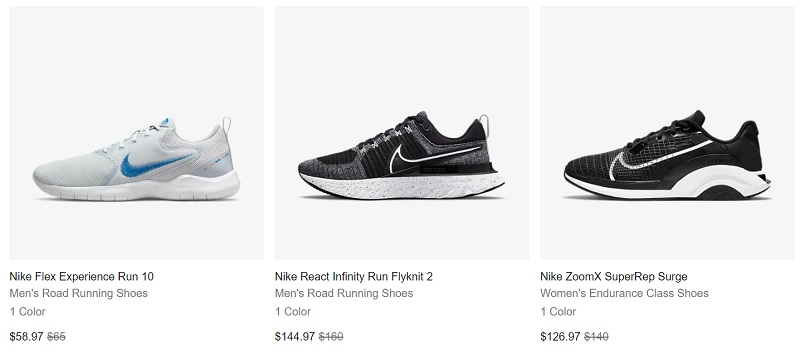Open the Nike Flex Experience Run 10 shoe image
Viewport: 800px width, 360px height.
pos(137,133)
